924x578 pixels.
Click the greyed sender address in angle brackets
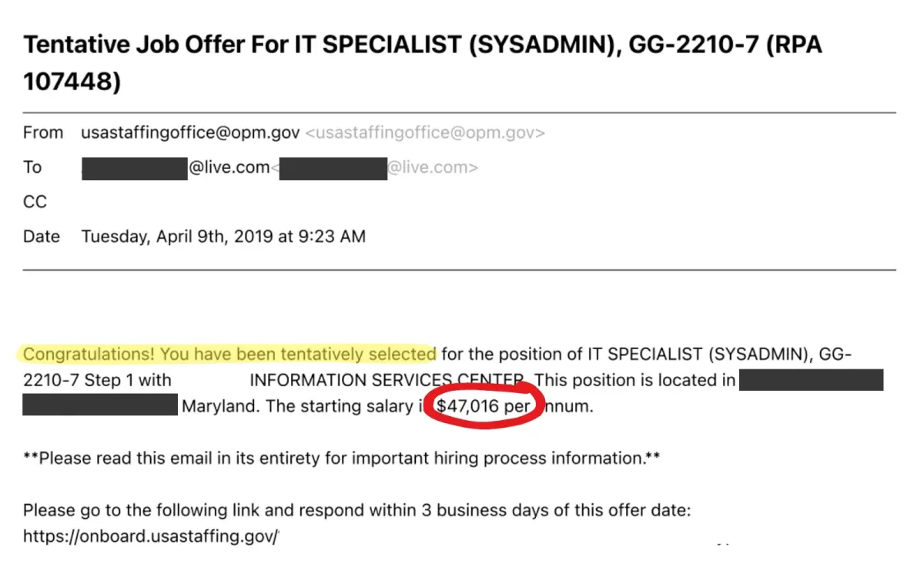425,133
